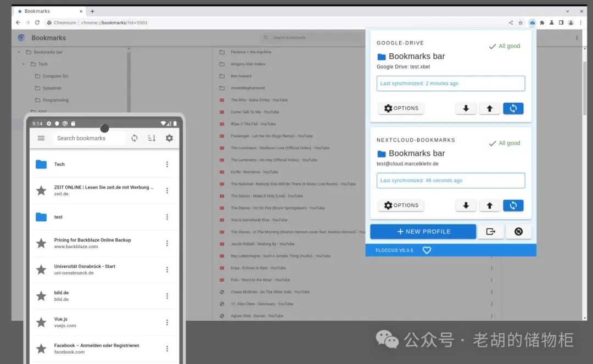The width and height of the screenshot is (593, 364).
Task: Open the Facebook bookmark in mobile app
Action: [96, 349]
